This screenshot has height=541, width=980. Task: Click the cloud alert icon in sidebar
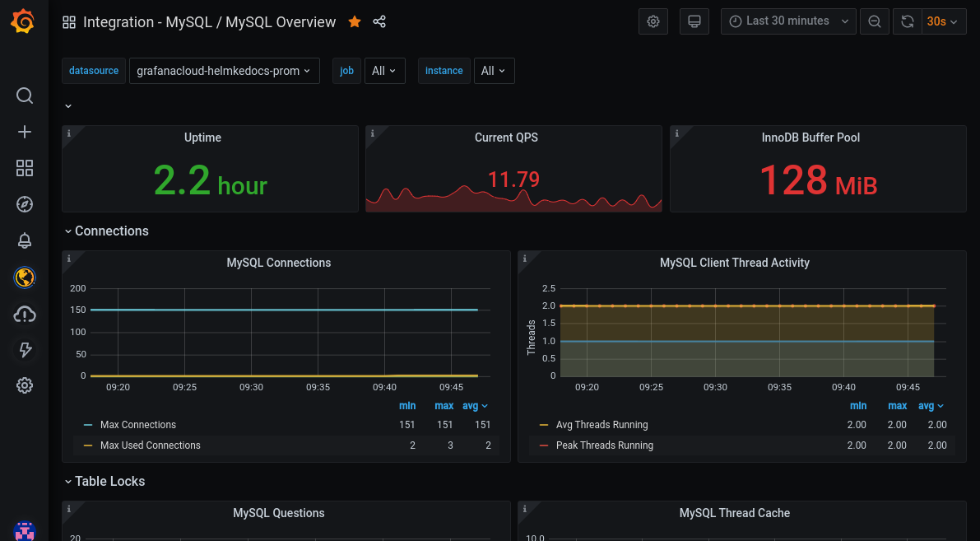coord(25,314)
